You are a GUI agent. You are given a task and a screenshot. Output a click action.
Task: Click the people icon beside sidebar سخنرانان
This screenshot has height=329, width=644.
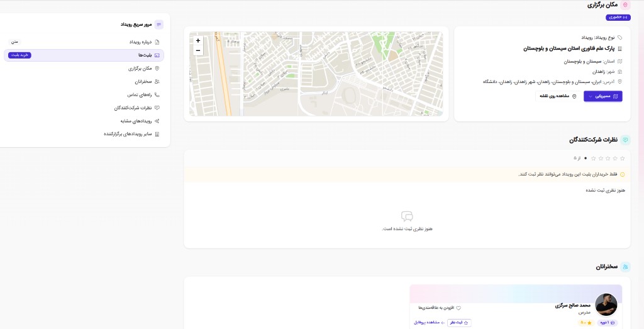(157, 82)
